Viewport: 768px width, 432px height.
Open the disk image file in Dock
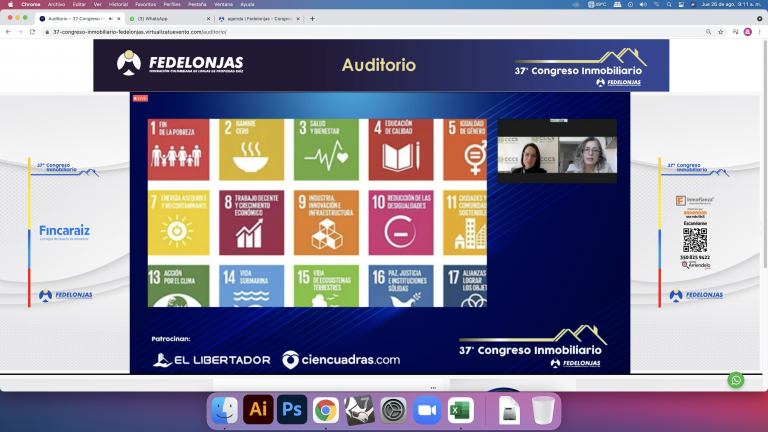(x=509, y=410)
